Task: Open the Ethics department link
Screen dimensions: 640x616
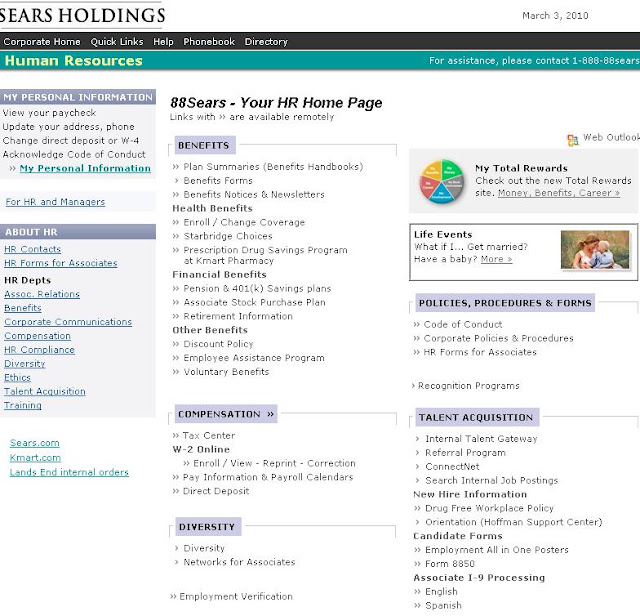Action: pyautogui.click(x=17, y=378)
